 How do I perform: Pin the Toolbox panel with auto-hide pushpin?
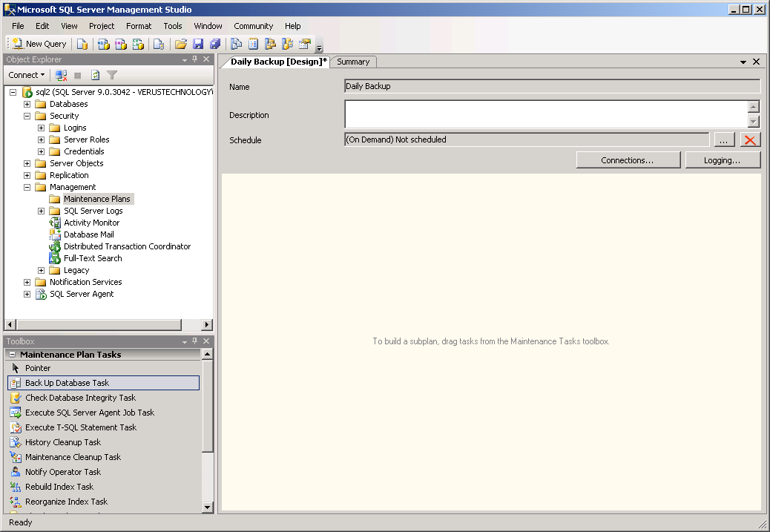[195, 341]
